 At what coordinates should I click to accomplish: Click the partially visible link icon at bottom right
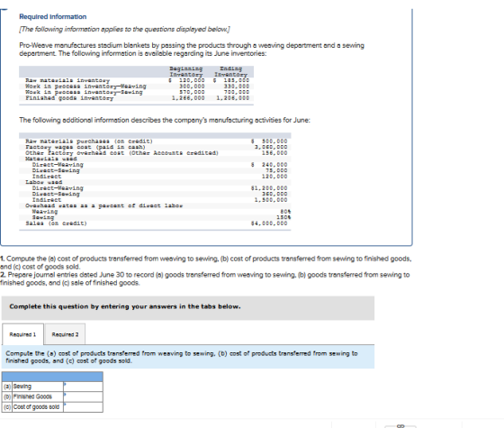(400, 426)
